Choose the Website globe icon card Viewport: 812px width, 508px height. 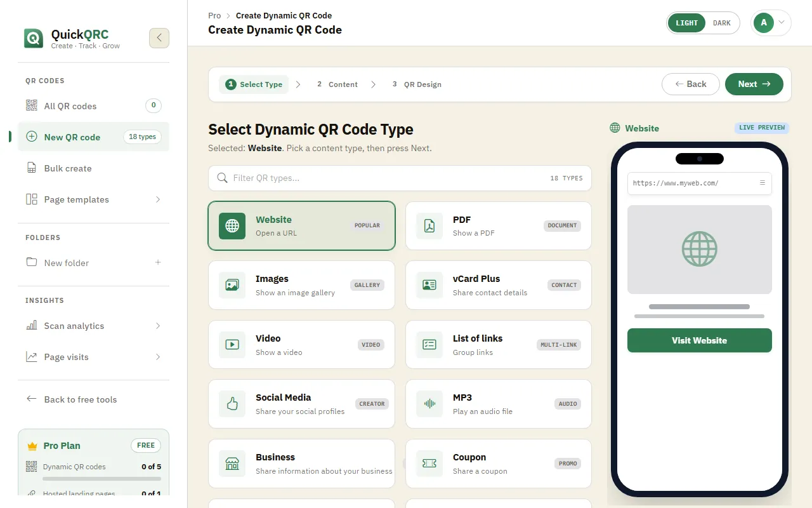[x=232, y=226]
